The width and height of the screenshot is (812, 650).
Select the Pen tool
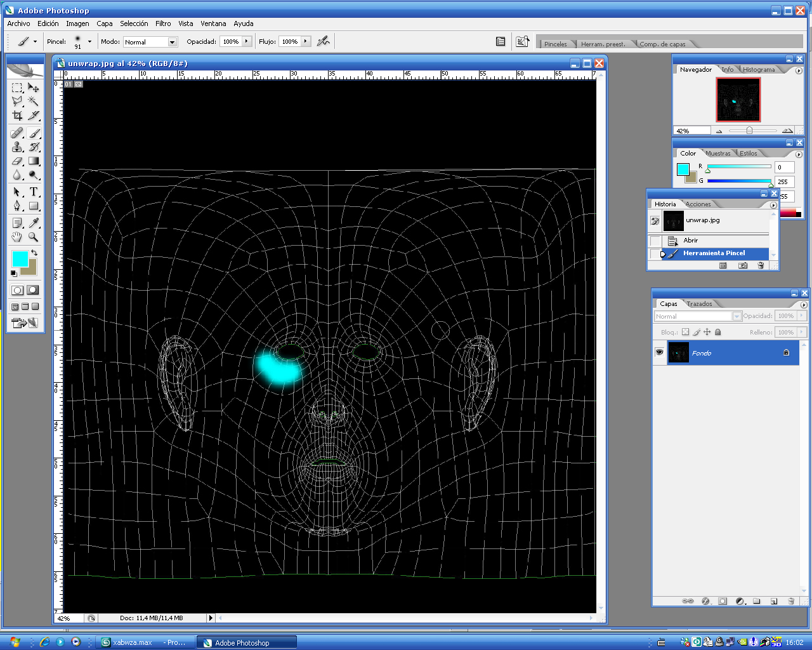(17, 206)
